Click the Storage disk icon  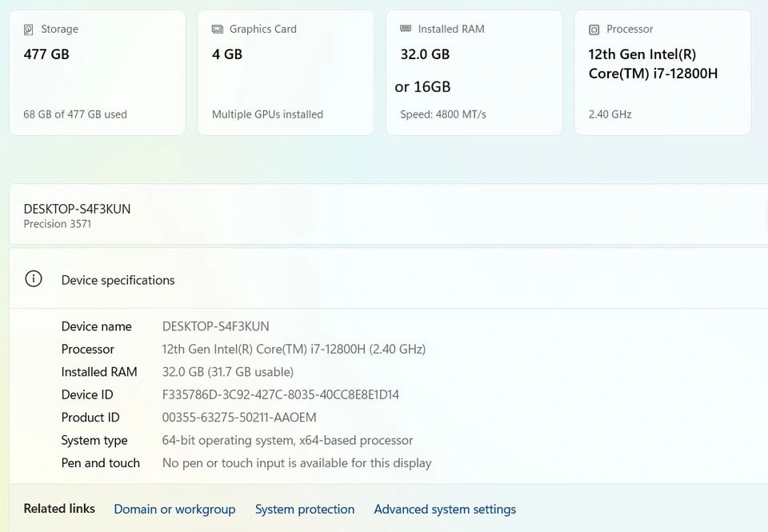pyautogui.click(x=29, y=30)
